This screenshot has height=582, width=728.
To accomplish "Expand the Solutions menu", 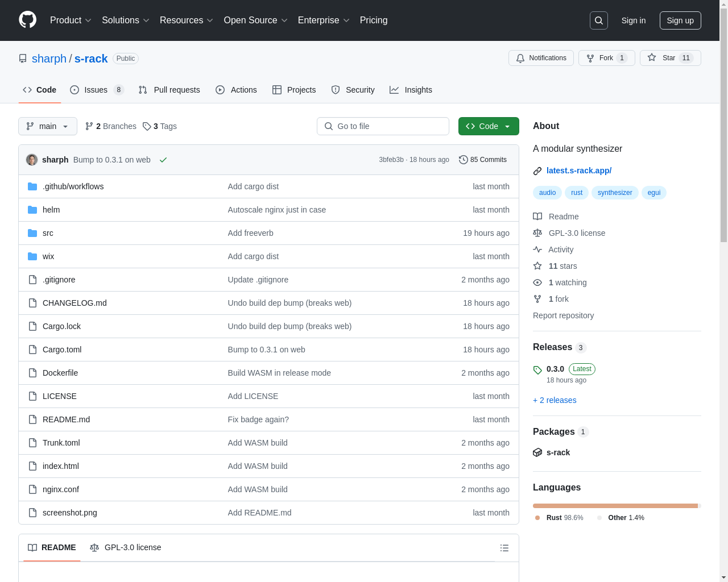I will (126, 20).
